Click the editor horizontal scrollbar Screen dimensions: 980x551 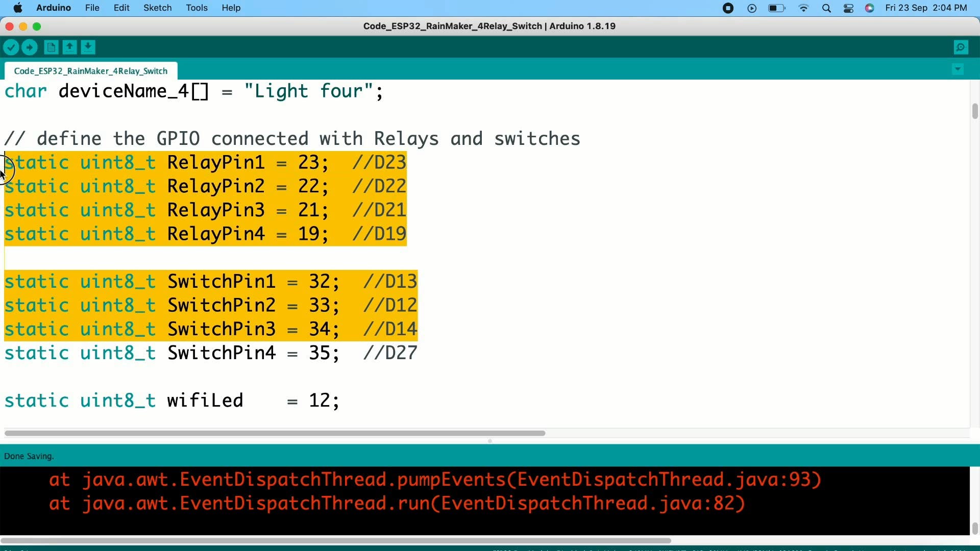pos(275,433)
